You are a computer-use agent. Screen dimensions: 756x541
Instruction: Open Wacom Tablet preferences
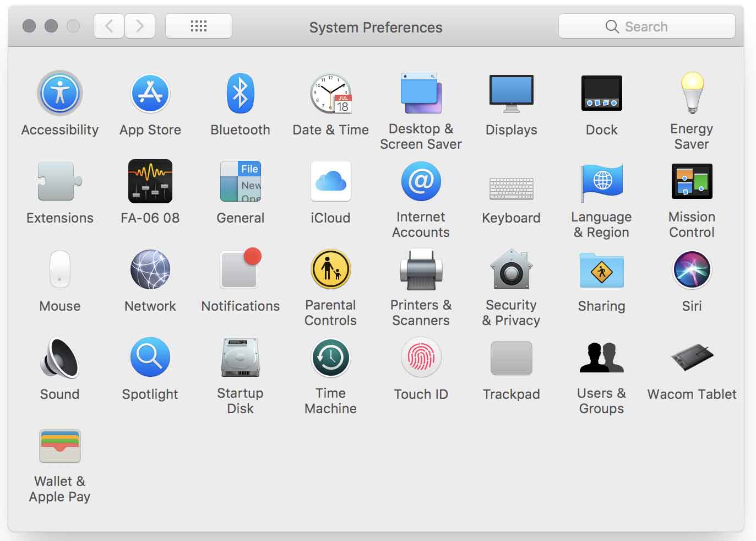(x=692, y=358)
